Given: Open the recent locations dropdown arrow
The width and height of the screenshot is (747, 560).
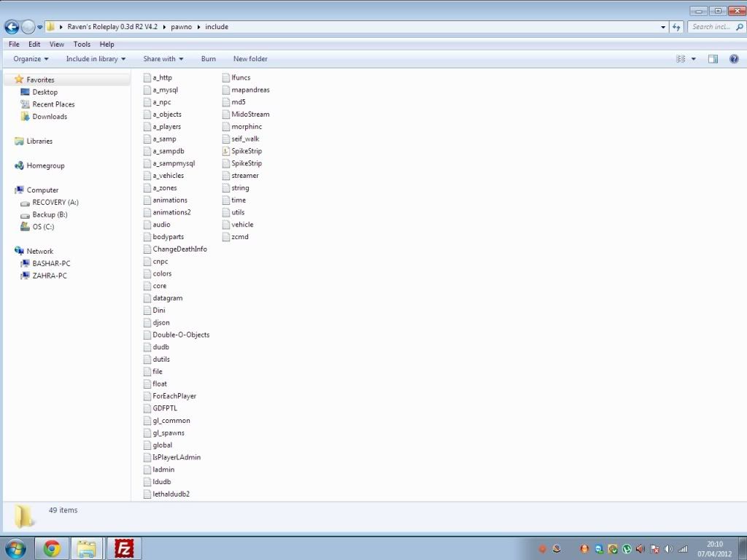Looking at the screenshot, I should pyautogui.click(x=39, y=27).
